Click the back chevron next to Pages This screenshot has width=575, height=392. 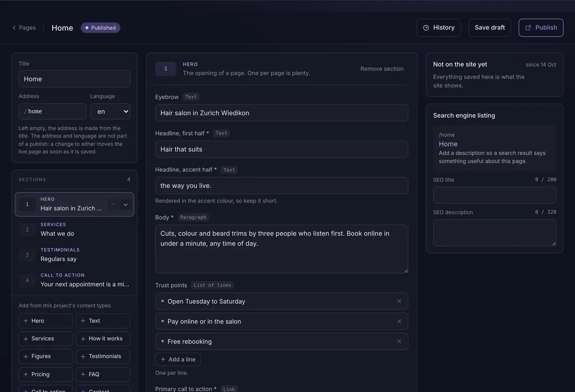tap(14, 28)
